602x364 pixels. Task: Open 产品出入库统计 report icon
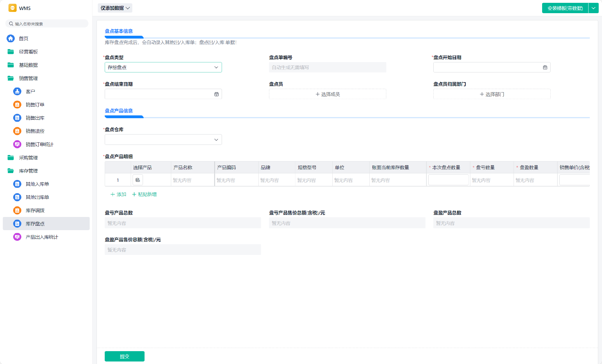(17, 237)
